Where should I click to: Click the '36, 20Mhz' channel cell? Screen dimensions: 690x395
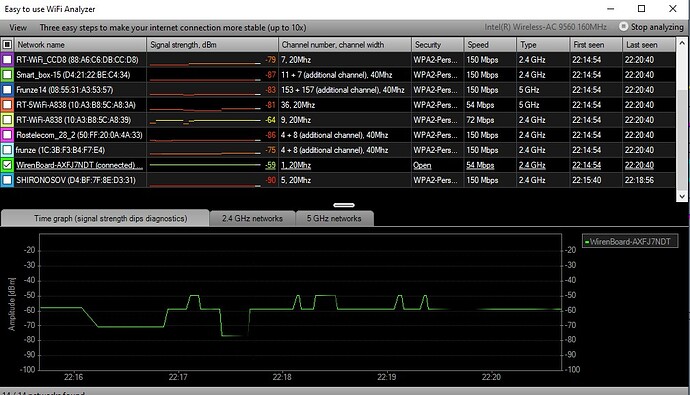[x=298, y=105]
